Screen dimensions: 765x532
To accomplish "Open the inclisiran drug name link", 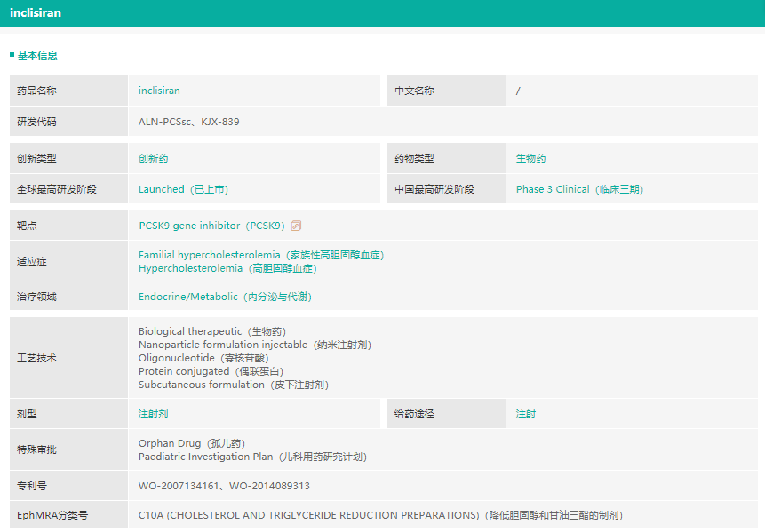I will point(159,91).
